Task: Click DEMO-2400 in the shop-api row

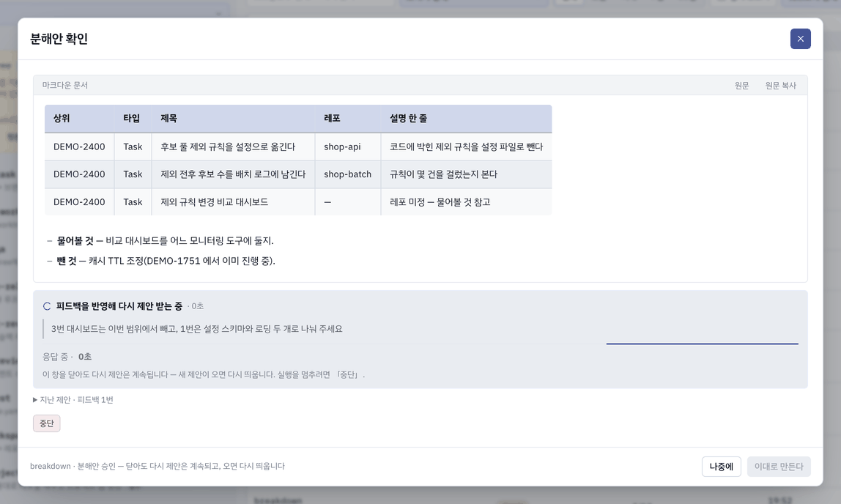Action: click(x=79, y=147)
